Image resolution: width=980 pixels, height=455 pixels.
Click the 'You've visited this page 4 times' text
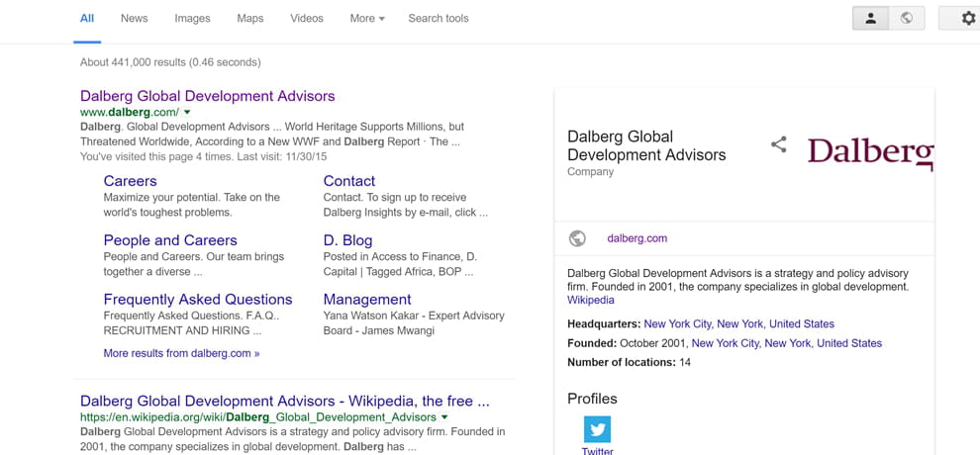(156, 156)
